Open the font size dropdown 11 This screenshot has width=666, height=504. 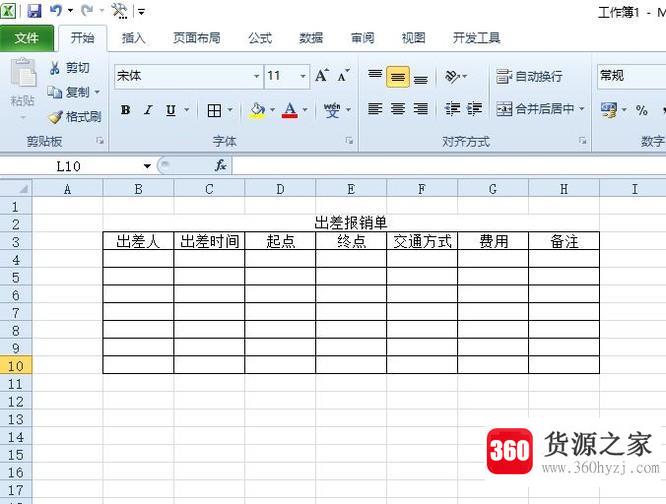303,76
